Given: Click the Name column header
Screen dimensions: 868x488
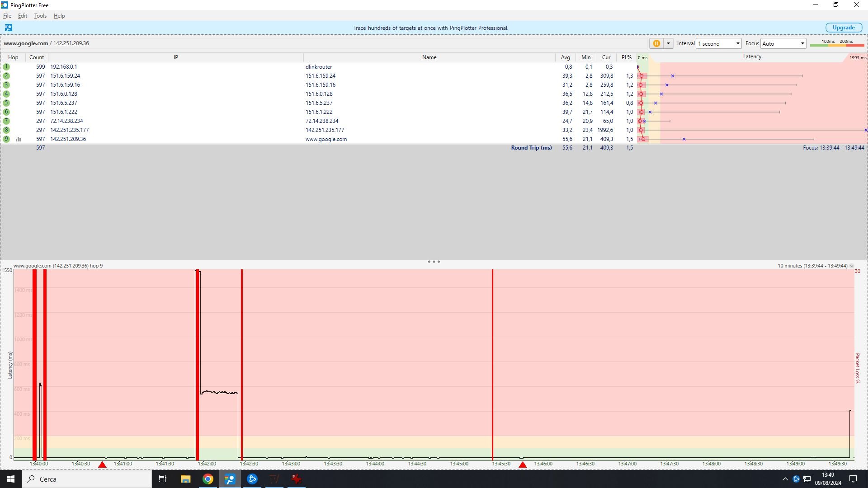Looking at the screenshot, I should point(429,57).
